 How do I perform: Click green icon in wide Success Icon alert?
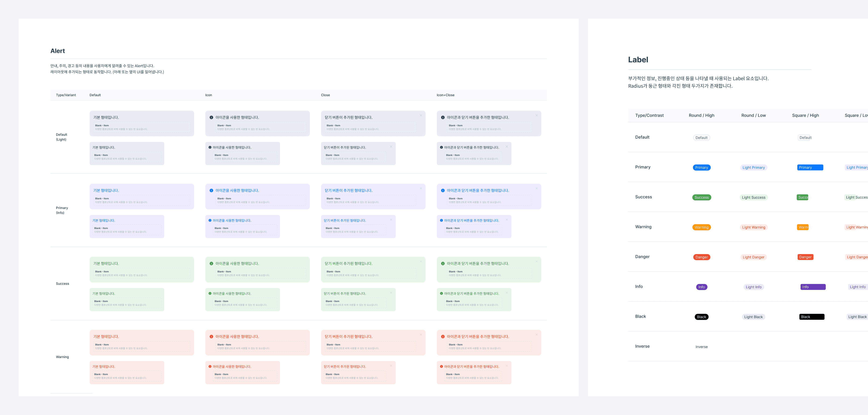(x=211, y=264)
